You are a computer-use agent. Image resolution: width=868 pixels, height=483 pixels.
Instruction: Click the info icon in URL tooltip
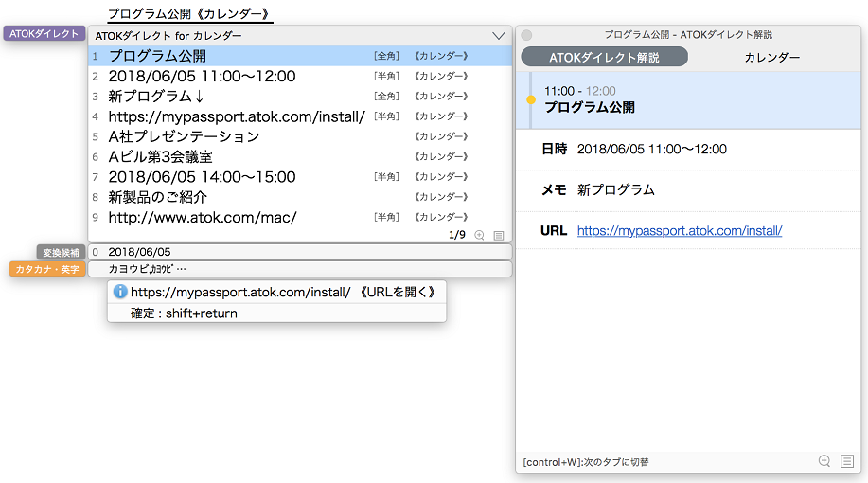[120, 292]
